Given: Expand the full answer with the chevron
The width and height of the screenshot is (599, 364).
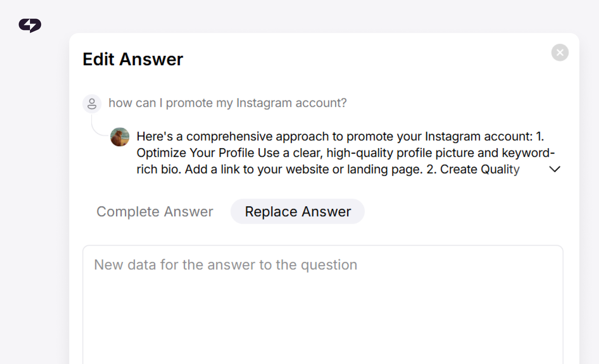Looking at the screenshot, I should [x=555, y=169].
